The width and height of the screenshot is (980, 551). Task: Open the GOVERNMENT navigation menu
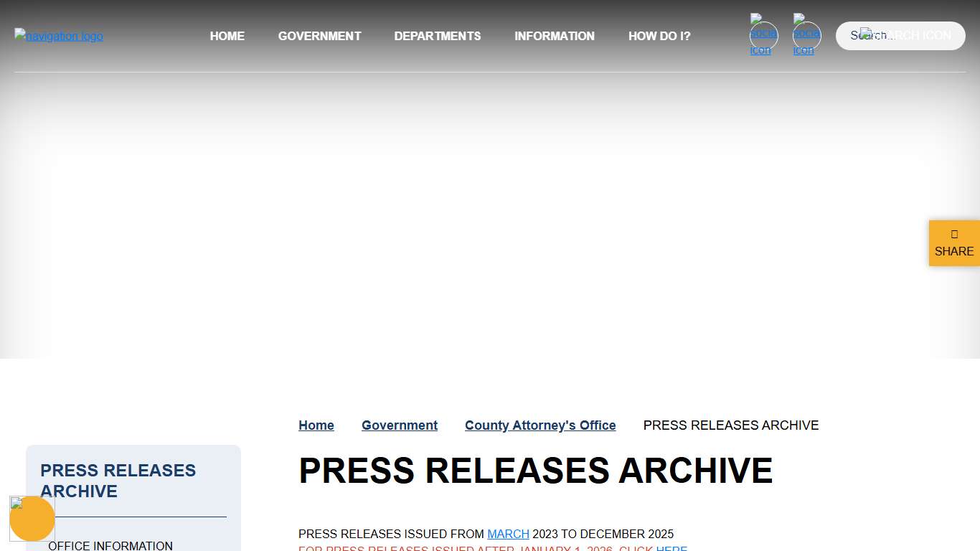tap(319, 36)
